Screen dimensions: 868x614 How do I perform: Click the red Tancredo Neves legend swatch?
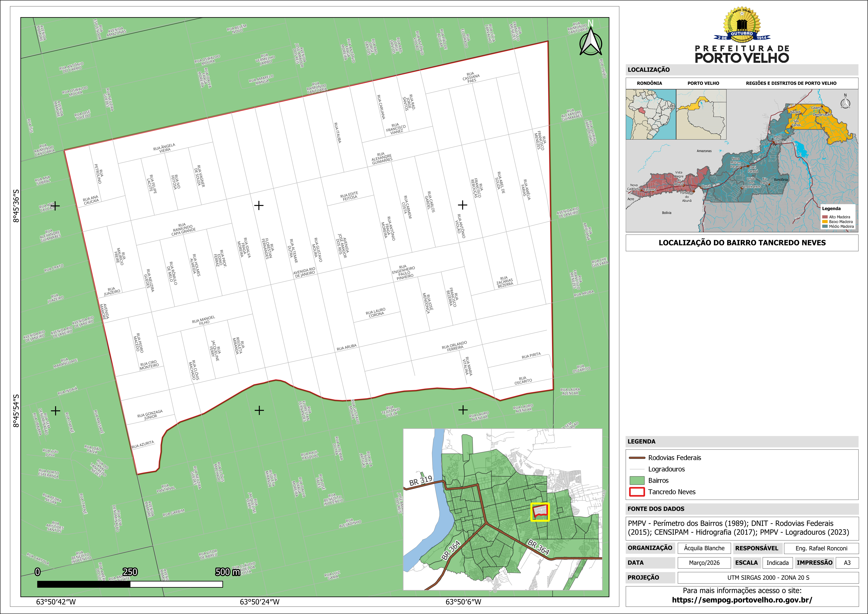pos(637,492)
